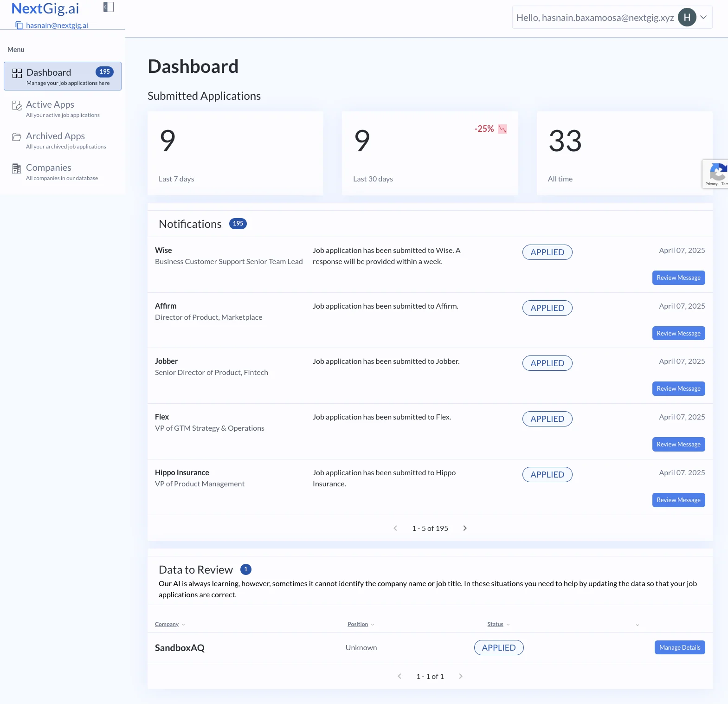Click "Business Customer Support Senior Team Lead"
Image resolution: width=728 pixels, height=704 pixels.
tap(229, 261)
